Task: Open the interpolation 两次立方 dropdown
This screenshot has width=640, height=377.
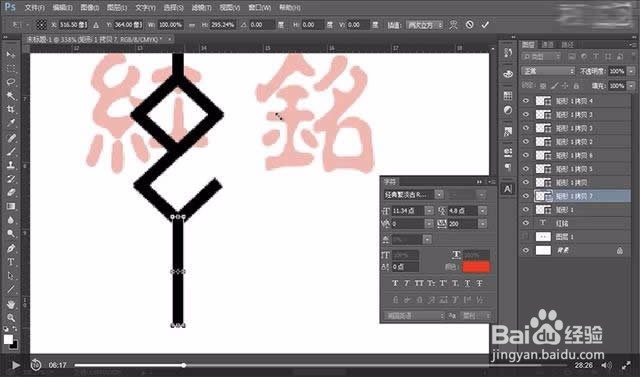Action: 425,25
